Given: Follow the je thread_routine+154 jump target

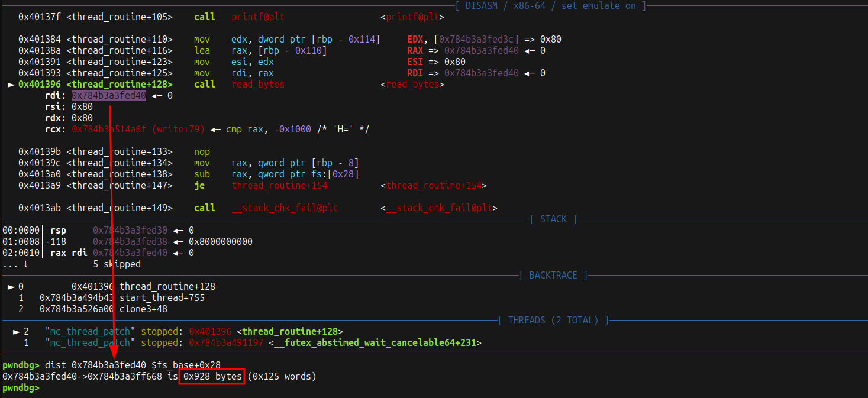Looking at the screenshot, I should click(279, 186).
